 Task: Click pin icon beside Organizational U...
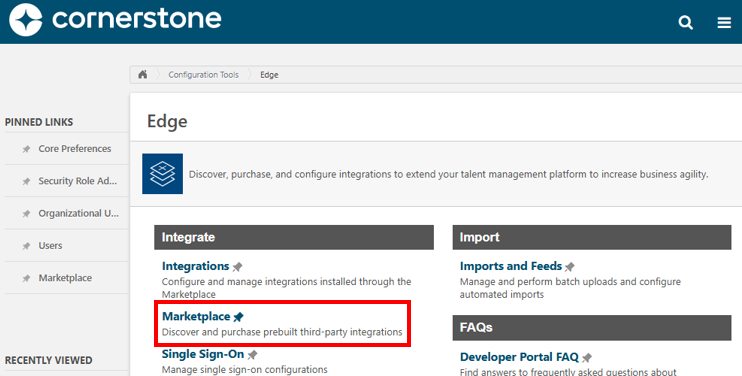pyautogui.click(x=26, y=214)
